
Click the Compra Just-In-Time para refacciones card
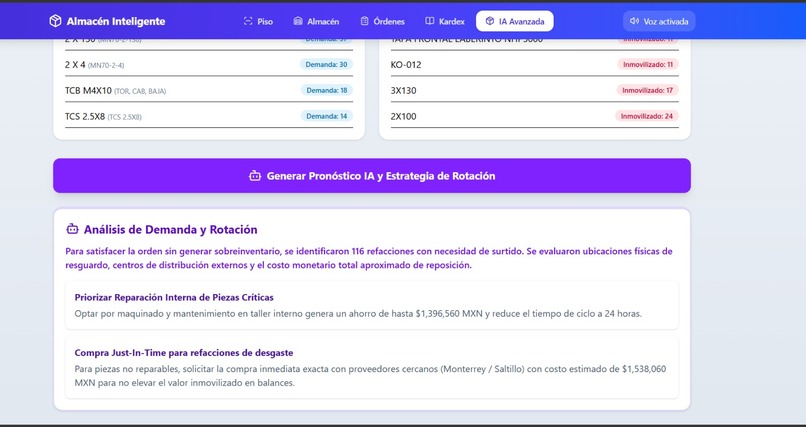(x=372, y=367)
